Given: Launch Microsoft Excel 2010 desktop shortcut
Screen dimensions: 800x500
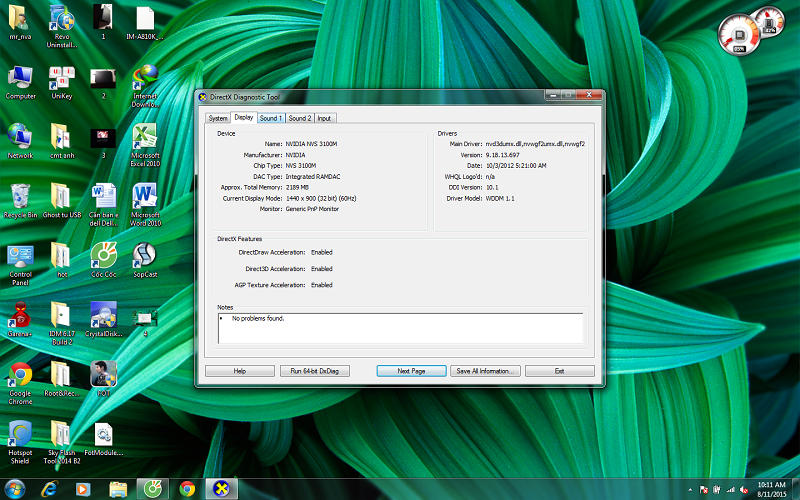Looking at the screenshot, I should tap(145, 137).
